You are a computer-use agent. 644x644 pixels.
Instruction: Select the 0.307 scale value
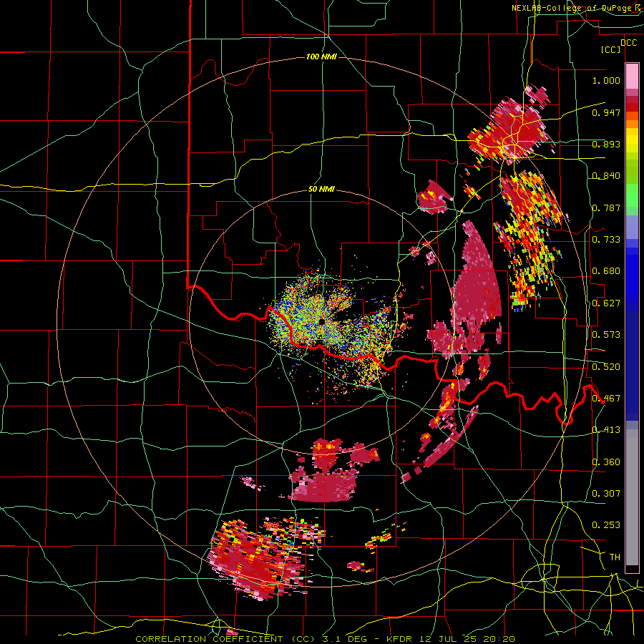coord(606,494)
